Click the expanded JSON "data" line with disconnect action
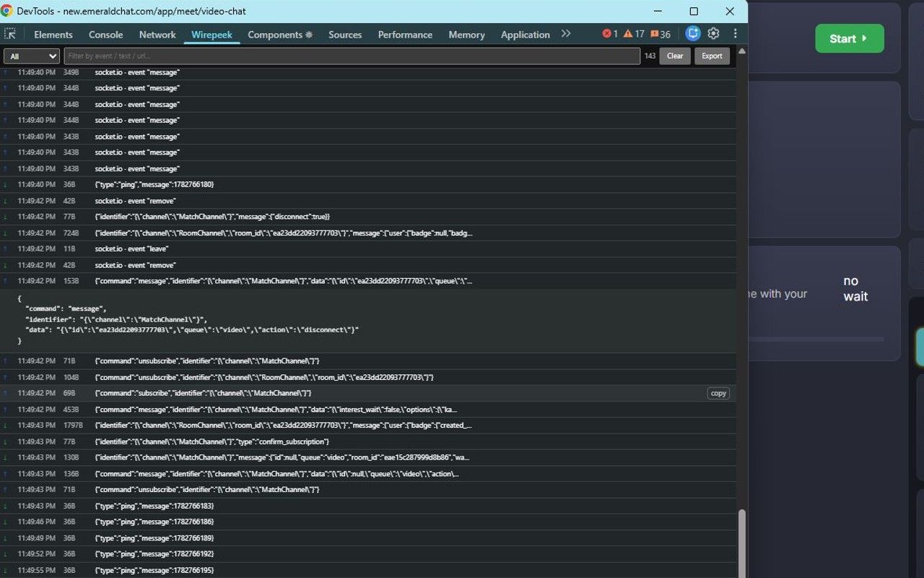 [191, 329]
